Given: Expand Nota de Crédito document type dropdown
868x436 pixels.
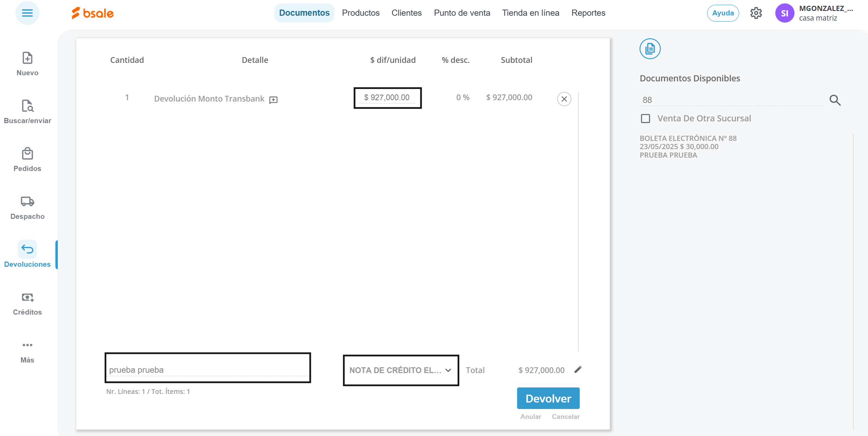Looking at the screenshot, I should click(x=400, y=370).
